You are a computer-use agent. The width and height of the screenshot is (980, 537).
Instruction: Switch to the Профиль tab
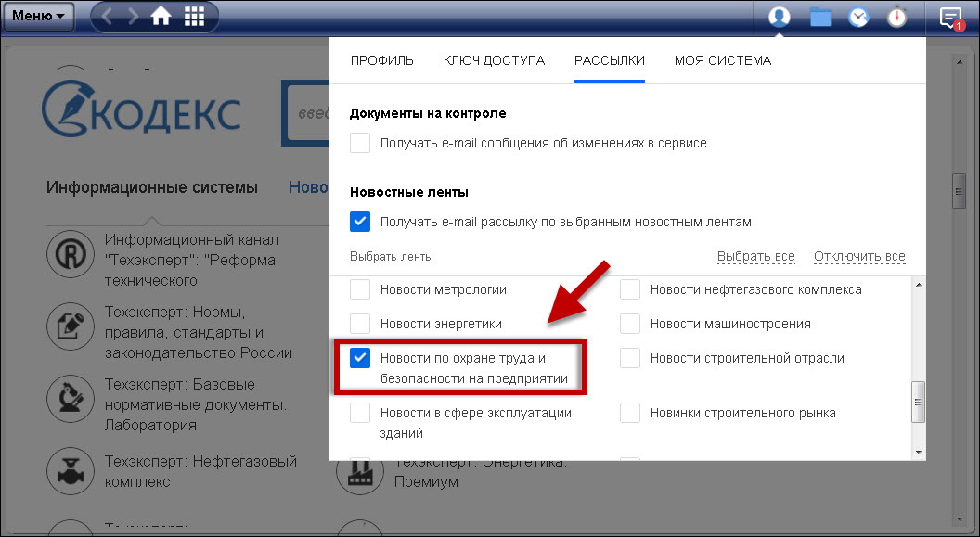pos(381,60)
